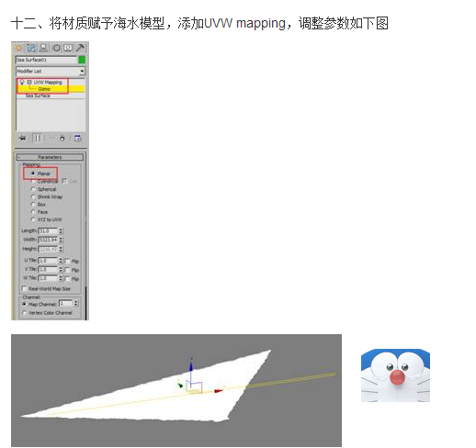Click the Map Channel spinner arrows
The width and height of the screenshot is (476, 448).
pos(75,303)
